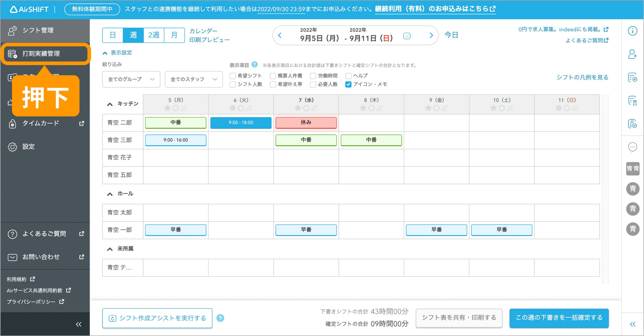Click シフトの凡例を見る link
This screenshot has height=336, width=644.
[582, 78]
